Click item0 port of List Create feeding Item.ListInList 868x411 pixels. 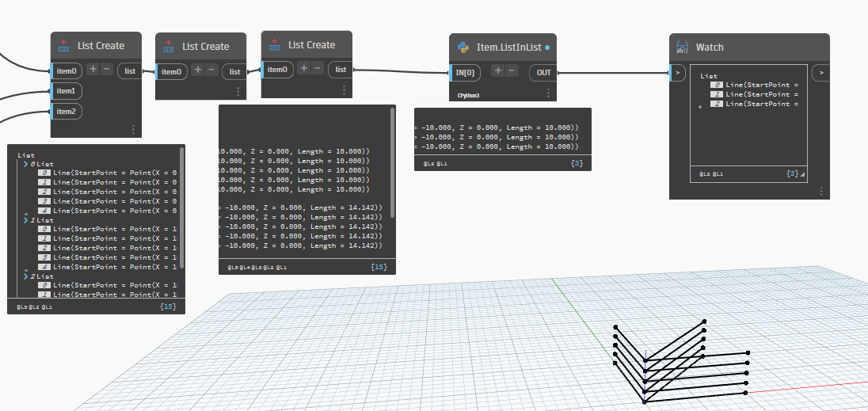[x=277, y=69]
